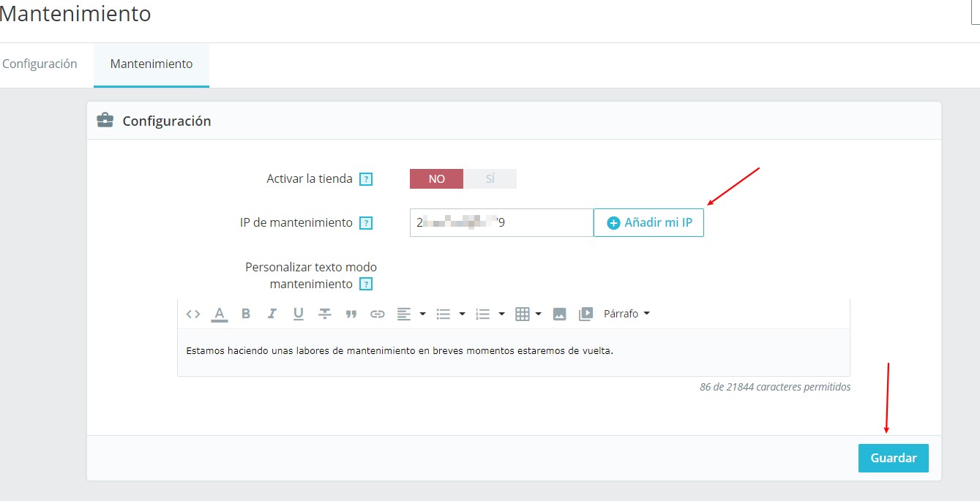Apply strikethrough formatting
The image size is (980, 501).
coord(325,314)
